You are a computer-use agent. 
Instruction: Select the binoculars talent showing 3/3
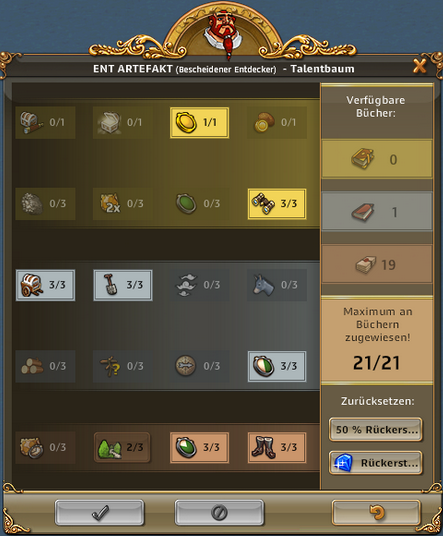click(x=277, y=204)
